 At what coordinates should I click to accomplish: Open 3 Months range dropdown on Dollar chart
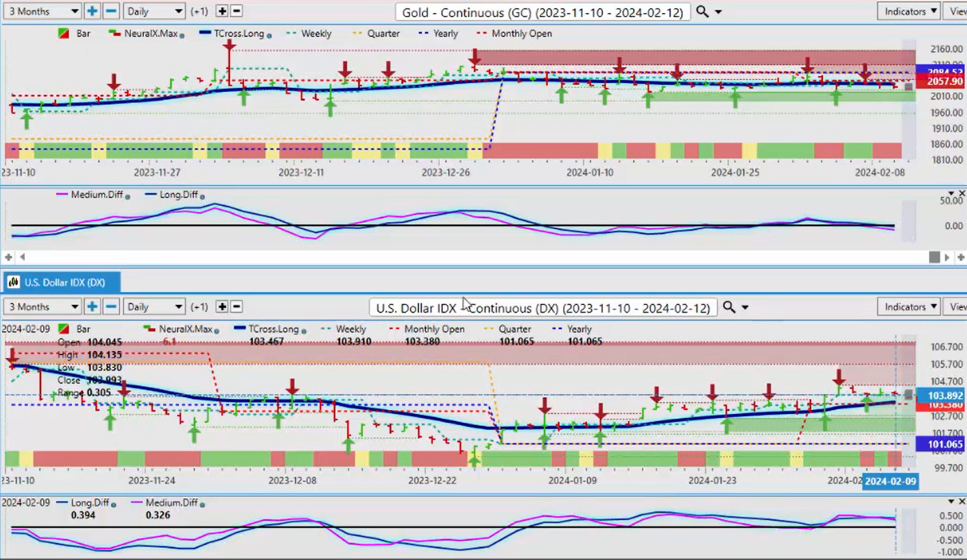[42, 306]
